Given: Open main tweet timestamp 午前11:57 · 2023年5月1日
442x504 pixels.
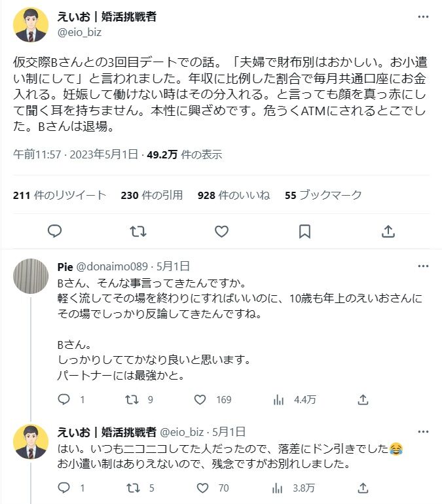Looking at the screenshot, I should point(76,154).
